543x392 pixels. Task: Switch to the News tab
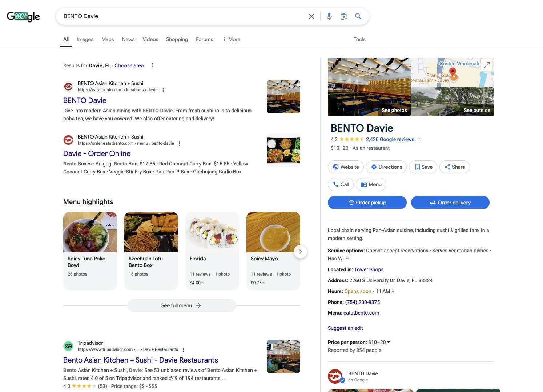pos(128,39)
